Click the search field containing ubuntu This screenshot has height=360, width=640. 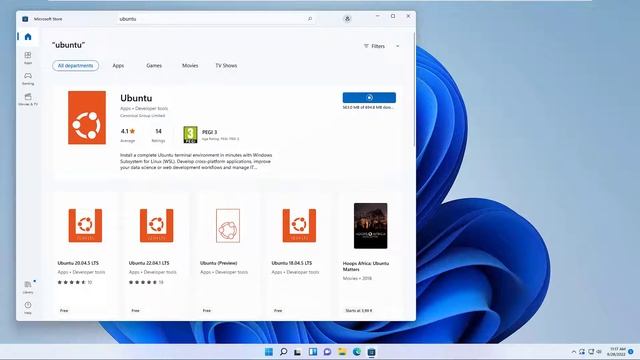click(216, 19)
